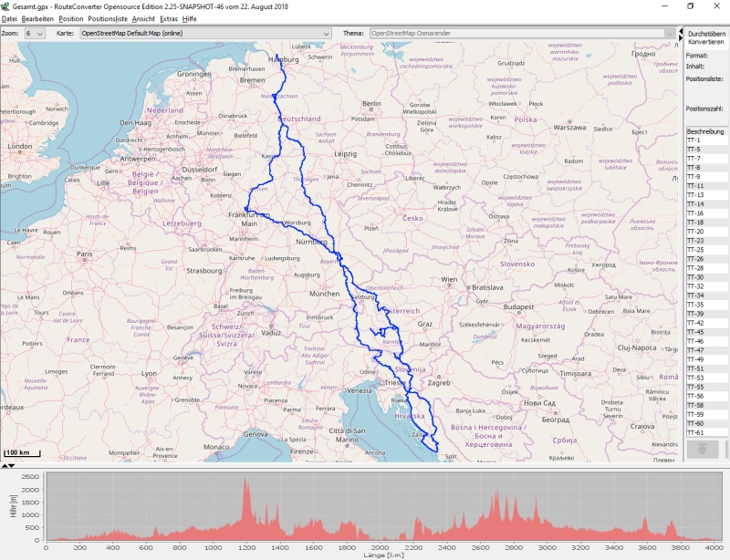Open the Bearbeiten menu
730x560 pixels.
coord(37,18)
